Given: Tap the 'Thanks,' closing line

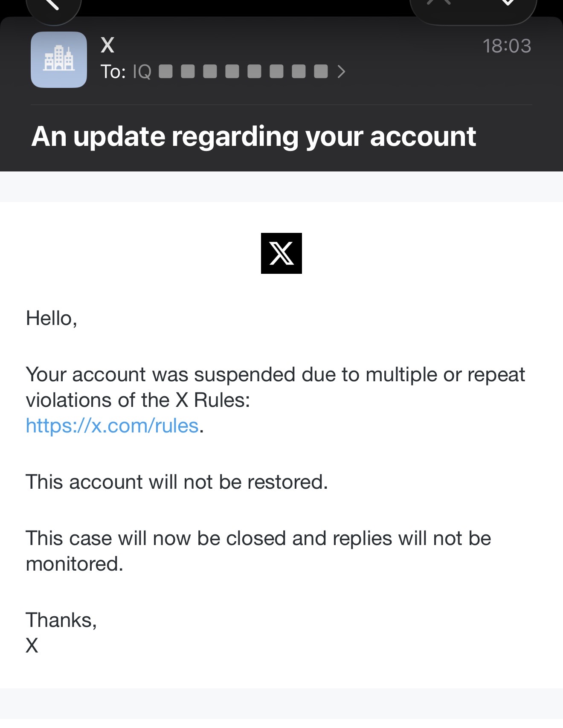Looking at the screenshot, I should 61,620.
